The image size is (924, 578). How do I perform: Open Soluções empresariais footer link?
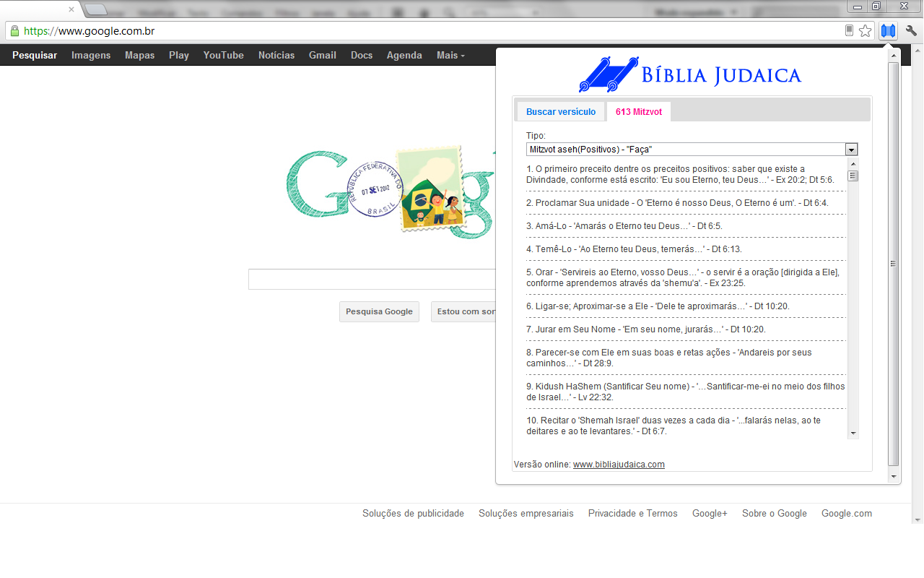pos(526,514)
